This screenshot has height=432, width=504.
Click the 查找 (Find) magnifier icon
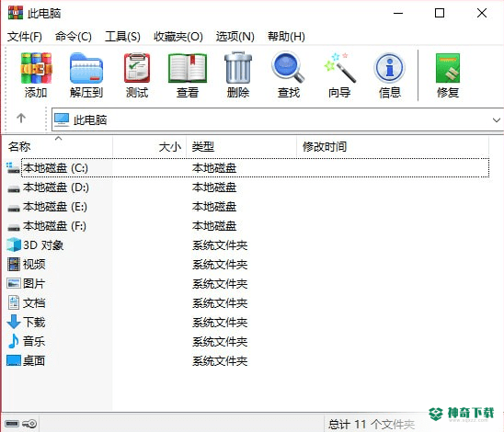click(288, 68)
